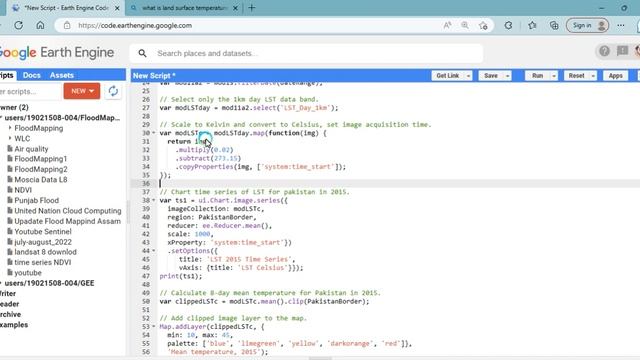The image size is (640, 360).
Task: Click the site info lock icon
Action: click(67, 25)
